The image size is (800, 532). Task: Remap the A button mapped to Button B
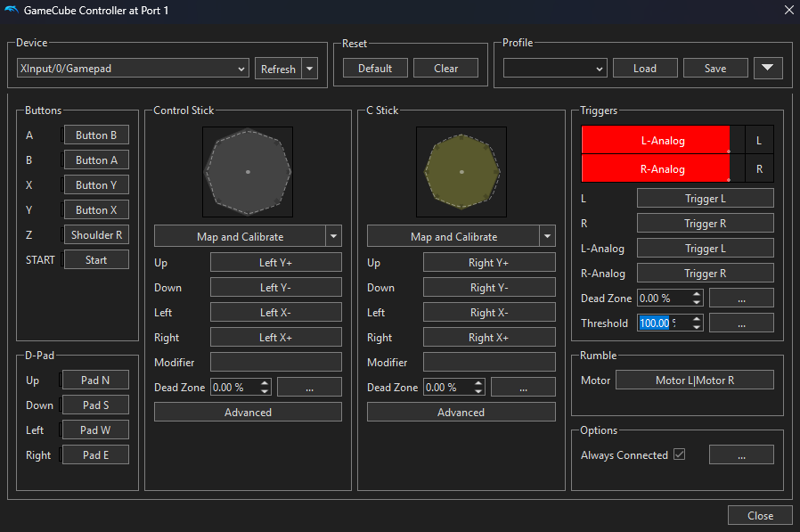point(96,135)
